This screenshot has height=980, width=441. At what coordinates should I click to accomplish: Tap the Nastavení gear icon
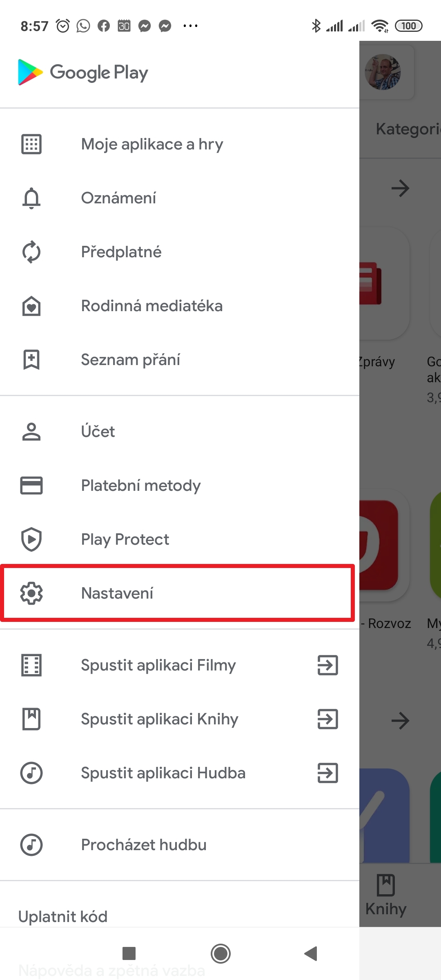[31, 593]
